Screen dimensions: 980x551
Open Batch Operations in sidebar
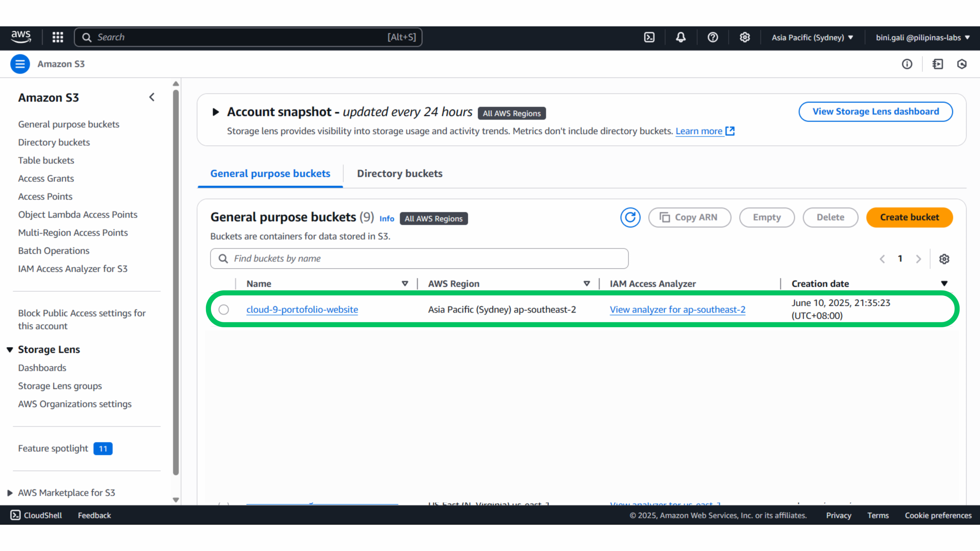54,251
